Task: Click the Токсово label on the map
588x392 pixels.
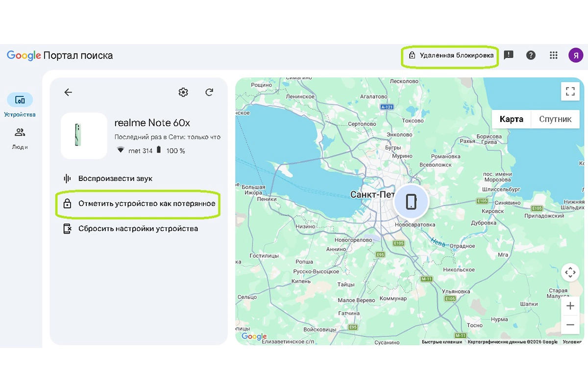Action: tap(413, 121)
